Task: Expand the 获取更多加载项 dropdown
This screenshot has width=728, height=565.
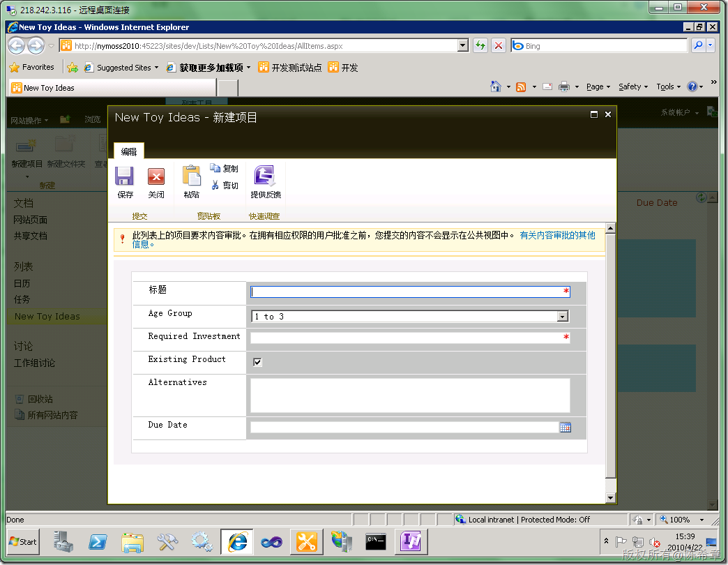Action: point(248,68)
